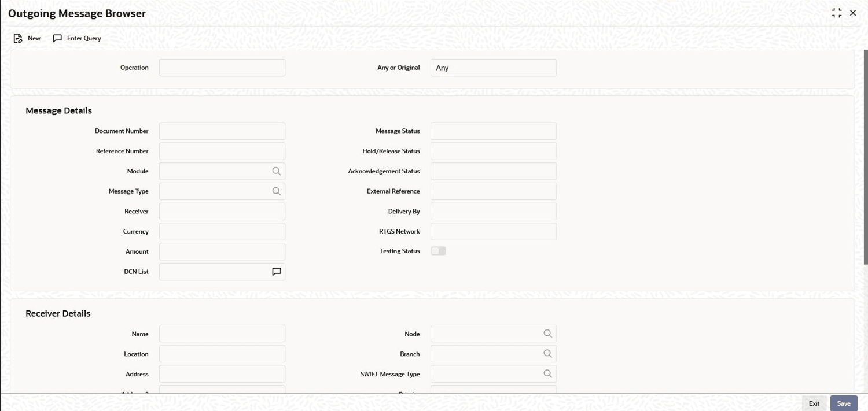
Task: Click the Enter Query icon
Action: (57, 38)
